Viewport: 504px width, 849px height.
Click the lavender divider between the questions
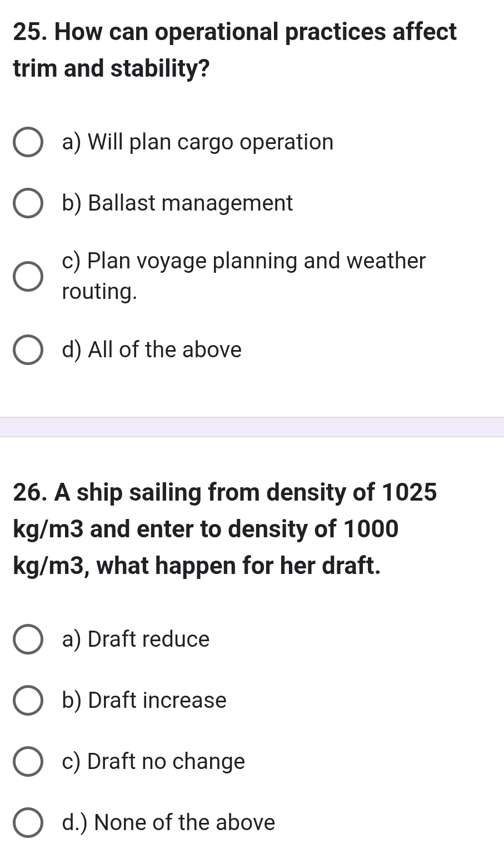point(252,427)
